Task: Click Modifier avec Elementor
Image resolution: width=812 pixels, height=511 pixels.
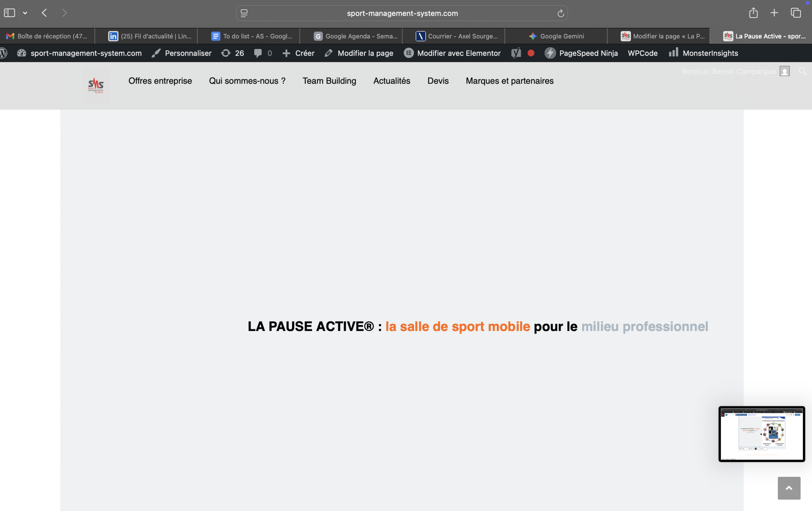Action: tap(452, 53)
